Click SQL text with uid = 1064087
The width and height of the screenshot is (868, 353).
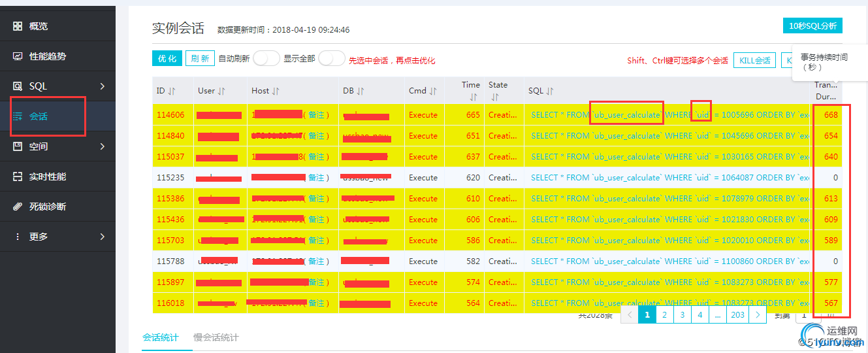pos(670,178)
